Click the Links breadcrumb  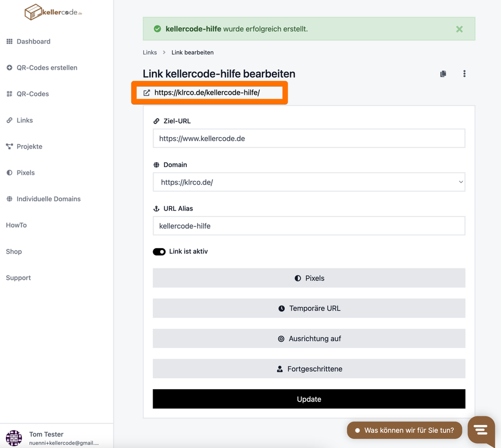[150, 53]
